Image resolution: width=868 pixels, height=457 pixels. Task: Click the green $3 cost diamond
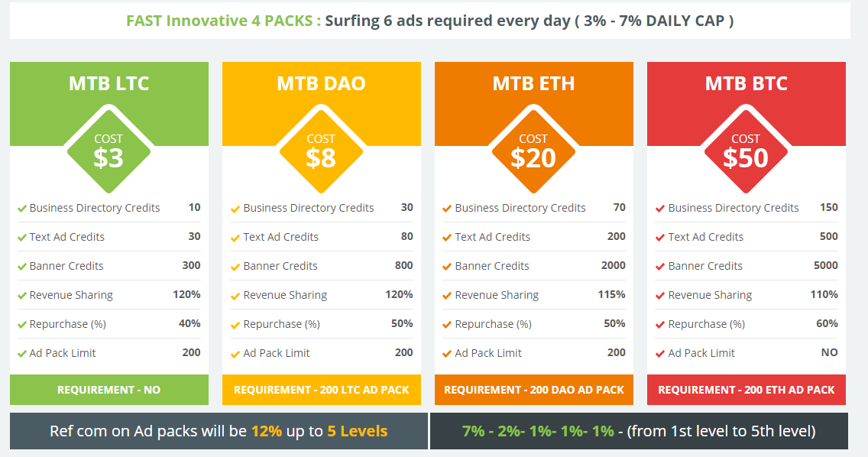108,151
